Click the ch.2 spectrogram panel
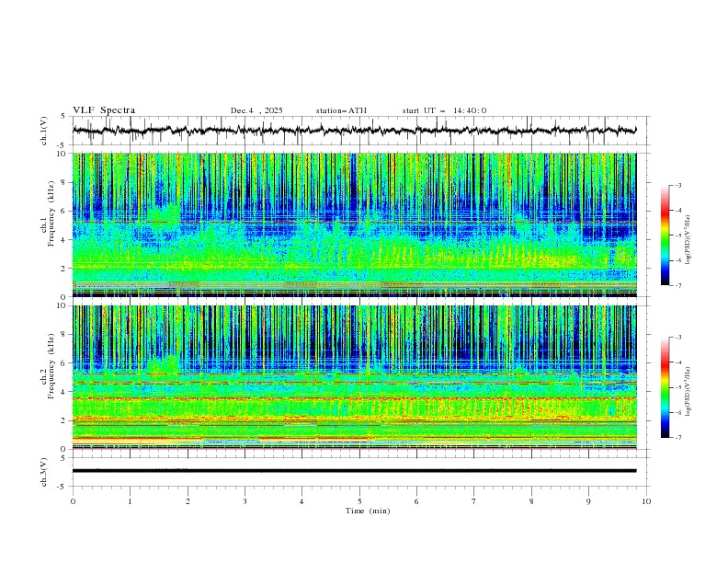The width and height of the screenshot is (728, 563). (354, 377)
